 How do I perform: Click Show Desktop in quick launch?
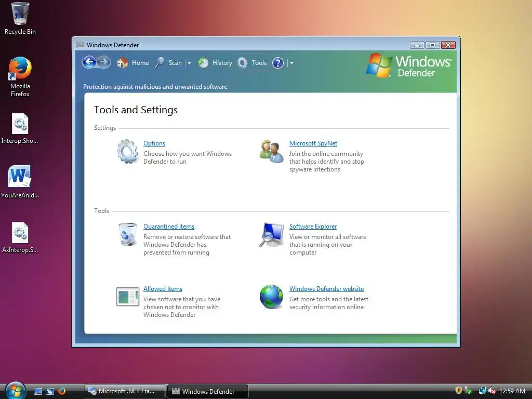click(38, 391)
